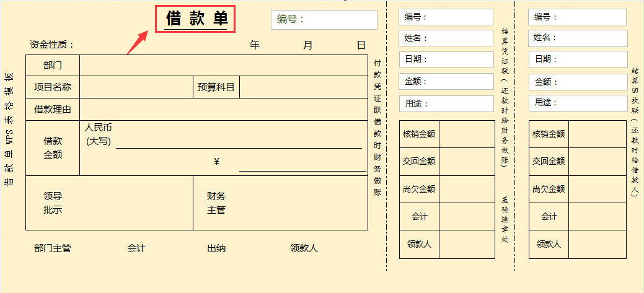Click the empty cell after 项目名称
The width and height of the screenshot is (644, 293).
point(136,87)
